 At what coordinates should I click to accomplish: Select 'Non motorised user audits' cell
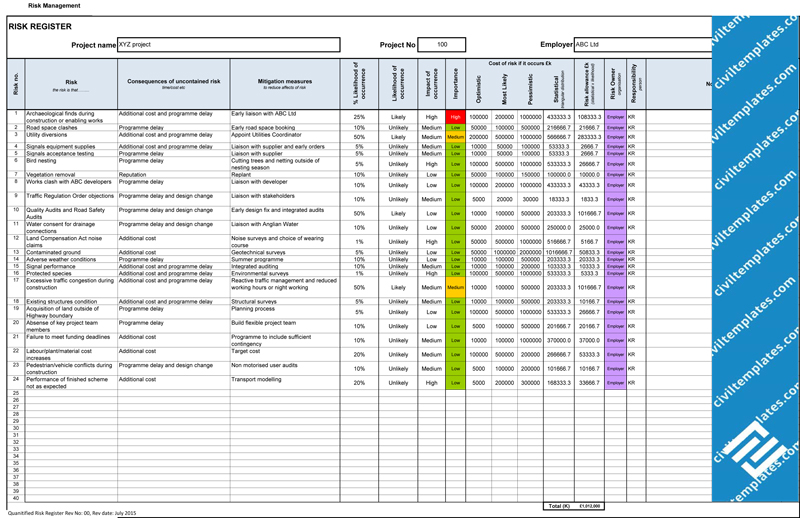pos(285,368)
